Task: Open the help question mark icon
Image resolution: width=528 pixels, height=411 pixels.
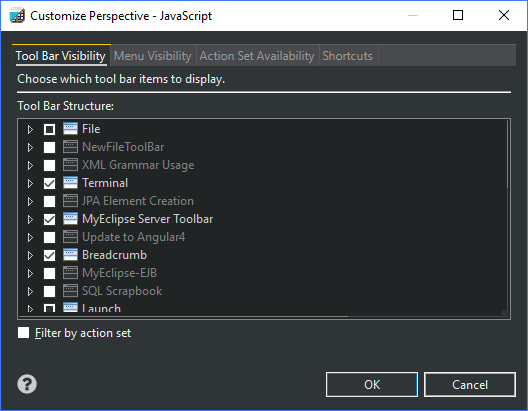Action: point(27,384)
